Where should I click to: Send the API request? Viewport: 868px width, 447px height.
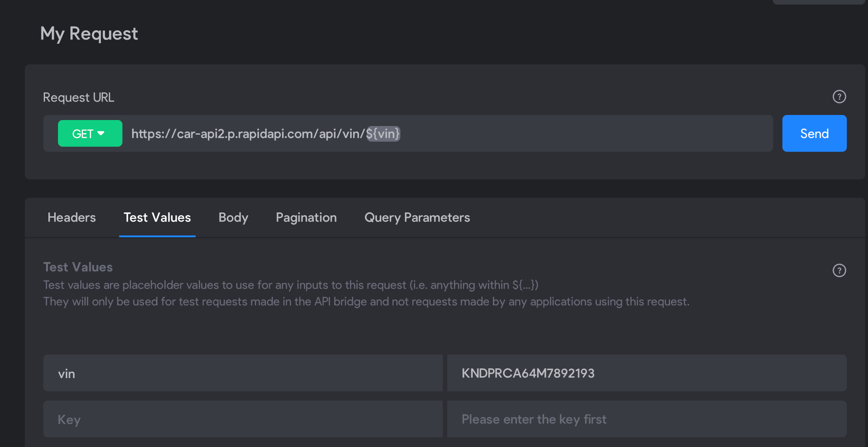pos(814,133)
